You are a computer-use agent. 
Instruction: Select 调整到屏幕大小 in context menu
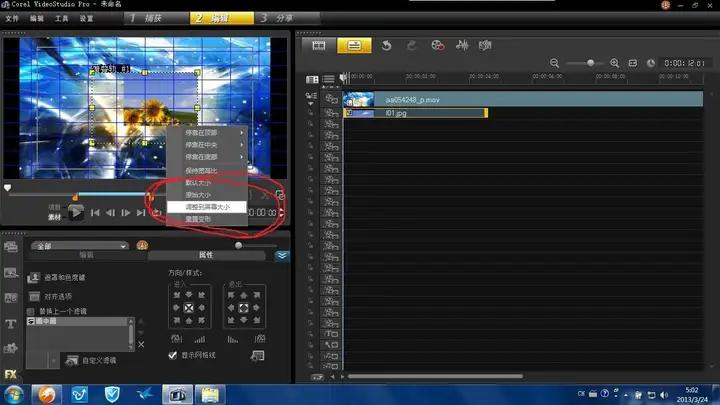coord(207,207)
